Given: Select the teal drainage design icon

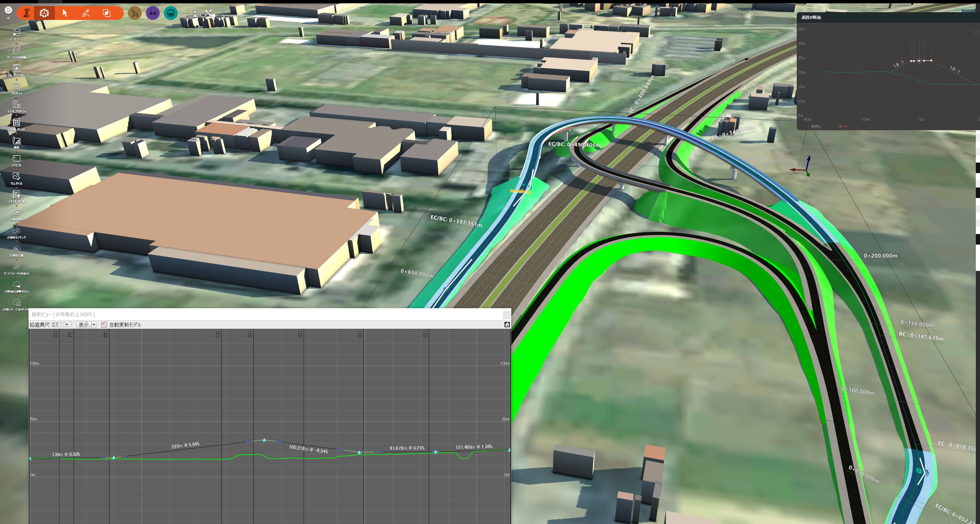Looking at the screenshot, I should 171,13.
